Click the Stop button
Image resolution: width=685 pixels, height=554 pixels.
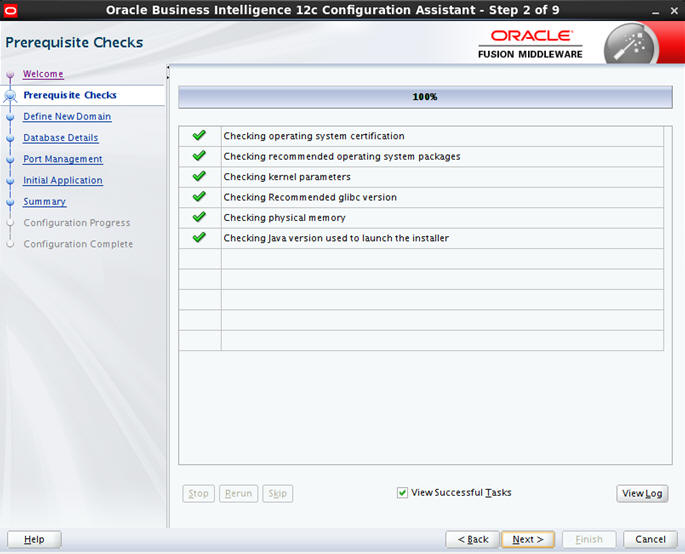[x=198, y=493]
